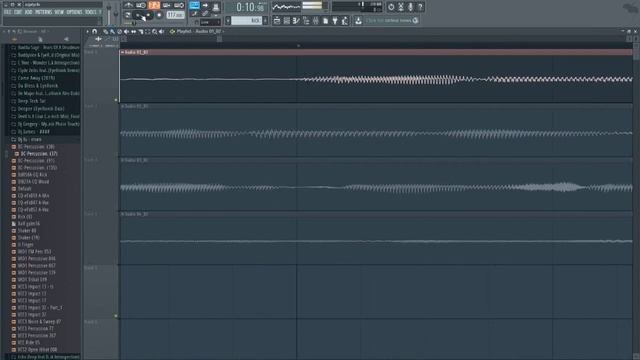Select the Playback speaker tool in Playlist

pos(162,31)
